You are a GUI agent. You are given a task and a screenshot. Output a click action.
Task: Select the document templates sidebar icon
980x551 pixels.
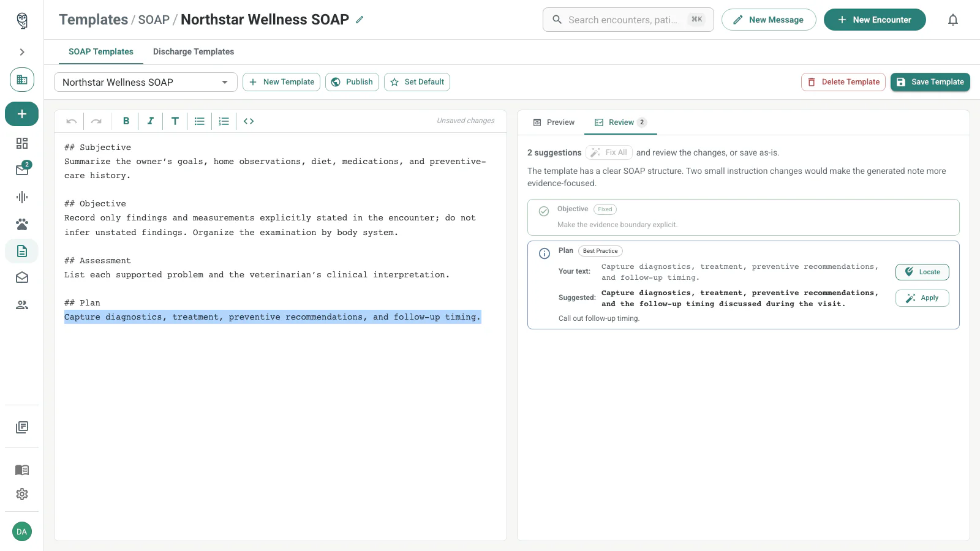click(x=22, y=251)
